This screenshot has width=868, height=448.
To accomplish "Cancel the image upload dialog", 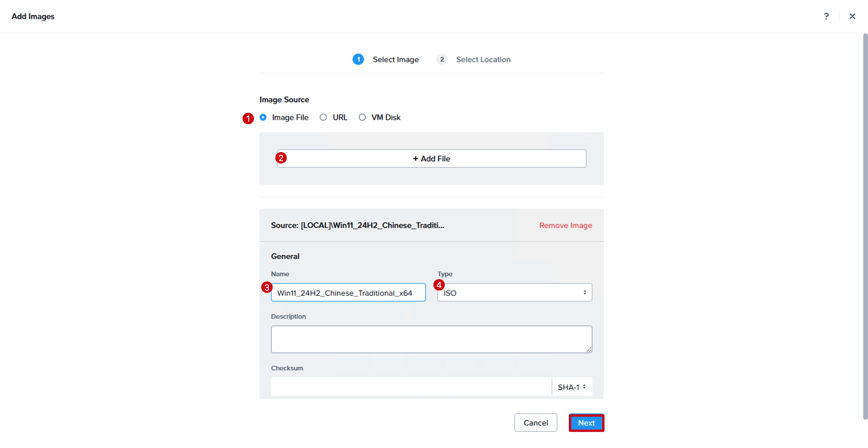I will pos(535,423).
